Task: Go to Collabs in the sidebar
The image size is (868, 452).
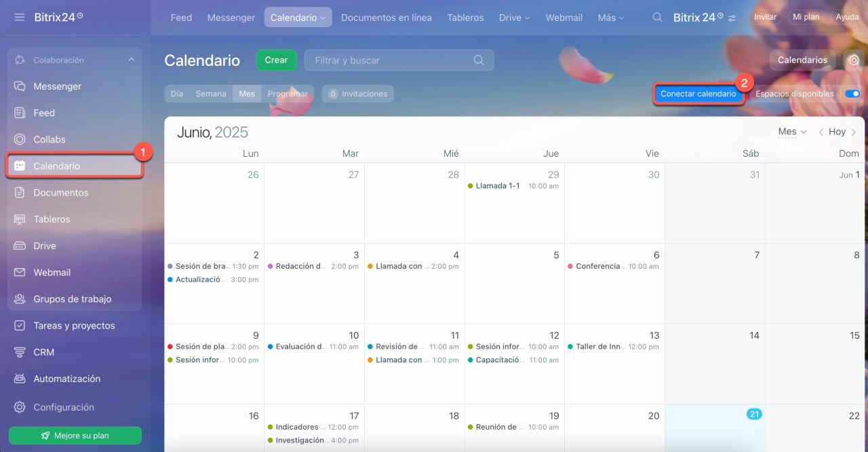Action: (75, 139)
